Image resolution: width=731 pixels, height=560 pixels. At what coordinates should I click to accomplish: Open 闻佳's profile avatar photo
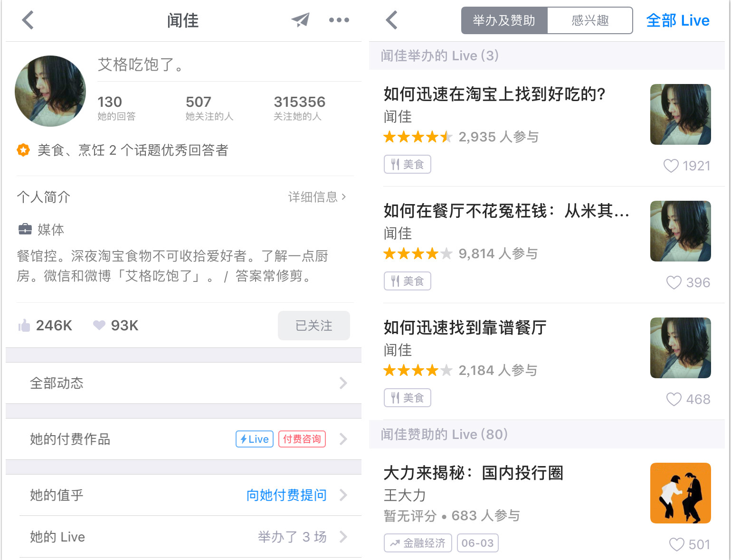click(x=50, y=91)
